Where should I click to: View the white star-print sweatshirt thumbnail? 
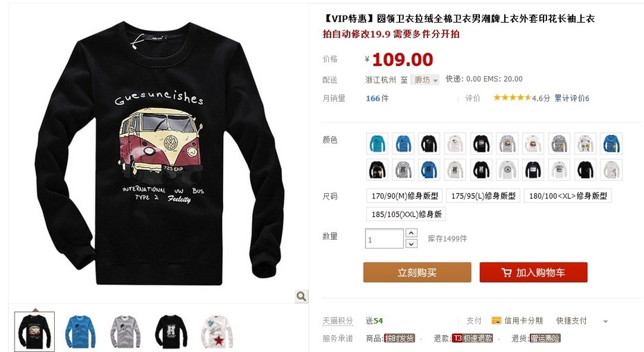pyautogui.click(x=217, y=331)
